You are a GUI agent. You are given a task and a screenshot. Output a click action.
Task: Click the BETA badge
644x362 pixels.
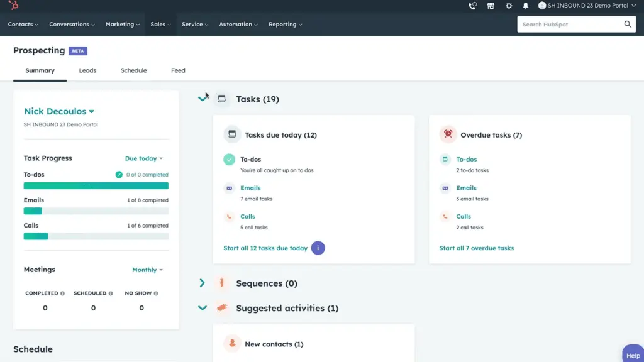(x=78, y=51)
